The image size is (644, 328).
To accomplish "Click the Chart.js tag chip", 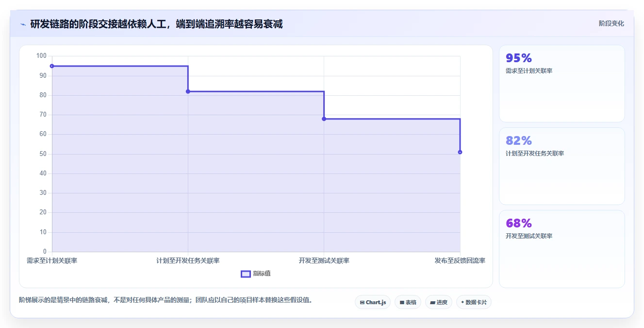I will (x=373, y=302).
